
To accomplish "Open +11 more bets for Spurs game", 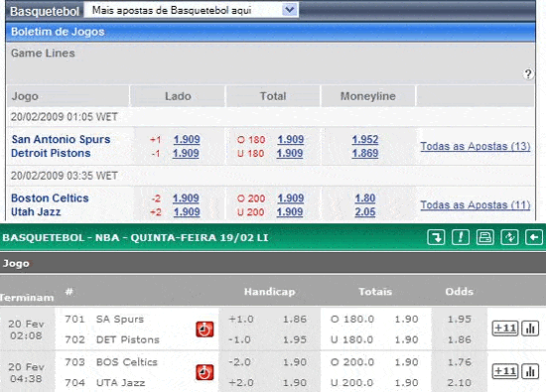I will coord(505,328).
